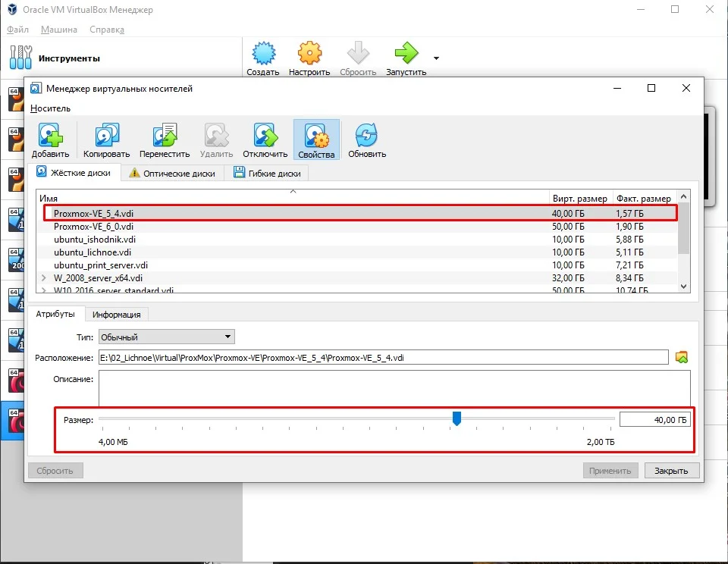
Task: Click the size field showing 40,00 ГБ
Action: [x=655, y=420]
